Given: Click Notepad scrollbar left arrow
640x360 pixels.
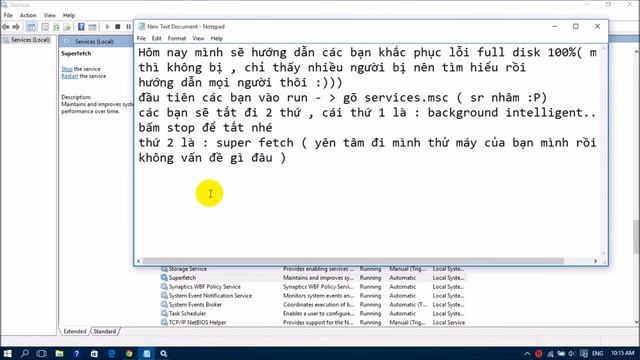Looking at the screenshot, I should (x=138, y=261).
